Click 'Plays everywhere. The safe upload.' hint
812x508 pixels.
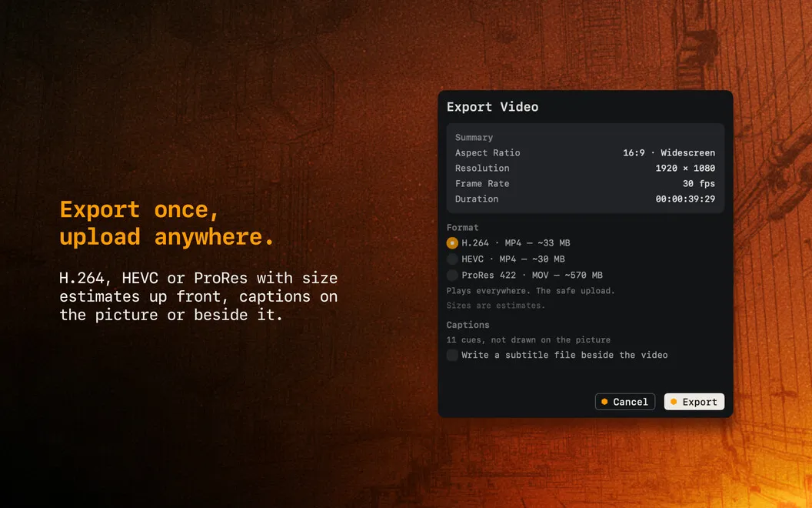(x=531, y=291)
